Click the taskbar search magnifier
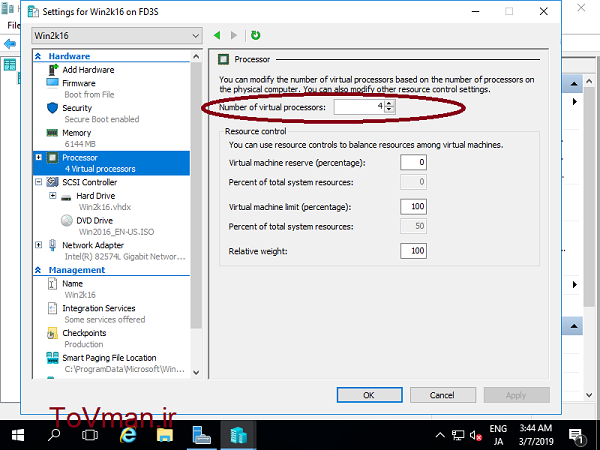 pos(54,435)
